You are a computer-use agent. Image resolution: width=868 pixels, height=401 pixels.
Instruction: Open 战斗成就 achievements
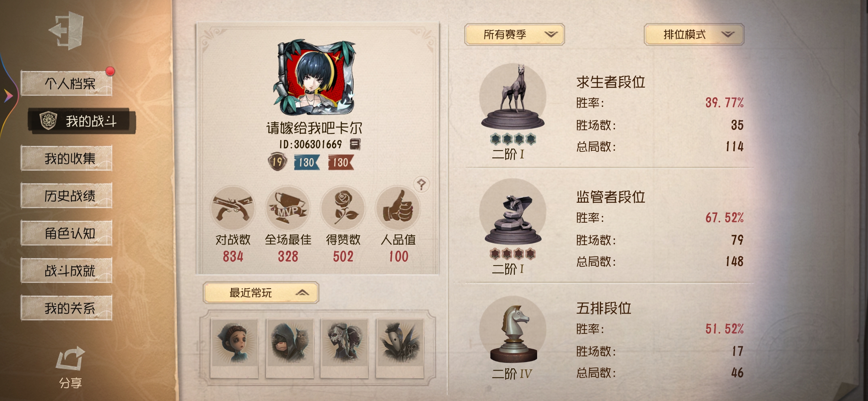point(67,271)
